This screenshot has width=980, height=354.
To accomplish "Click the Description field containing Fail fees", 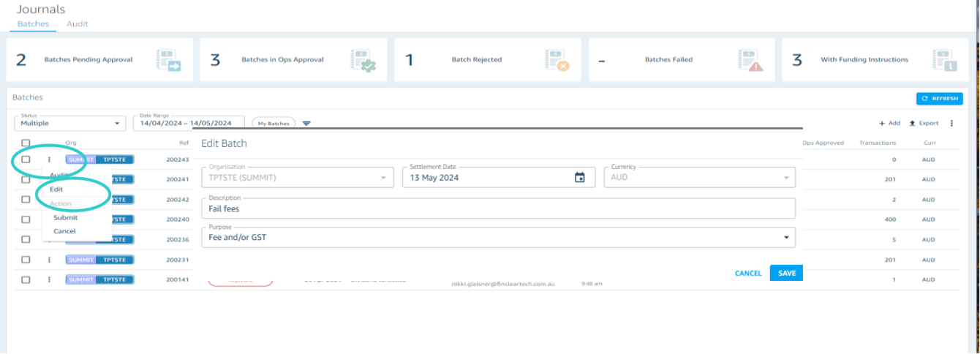I will (x=498, y=208).
